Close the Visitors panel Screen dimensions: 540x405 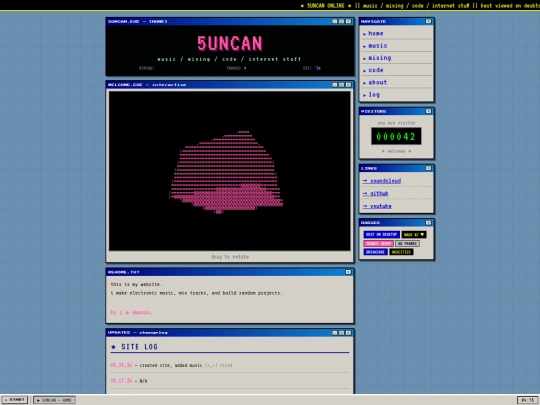coord(428,111)
